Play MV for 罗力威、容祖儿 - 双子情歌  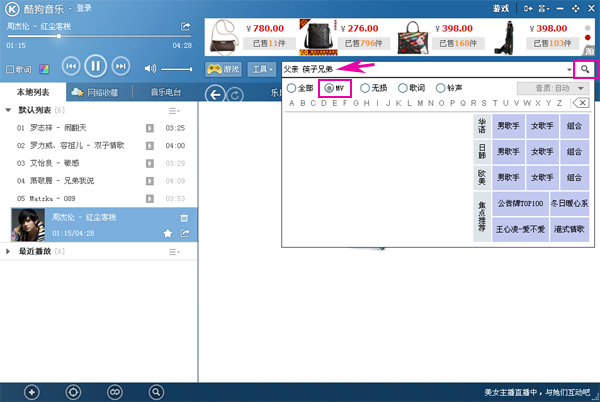pyautogui.click(x=150, y=146)
